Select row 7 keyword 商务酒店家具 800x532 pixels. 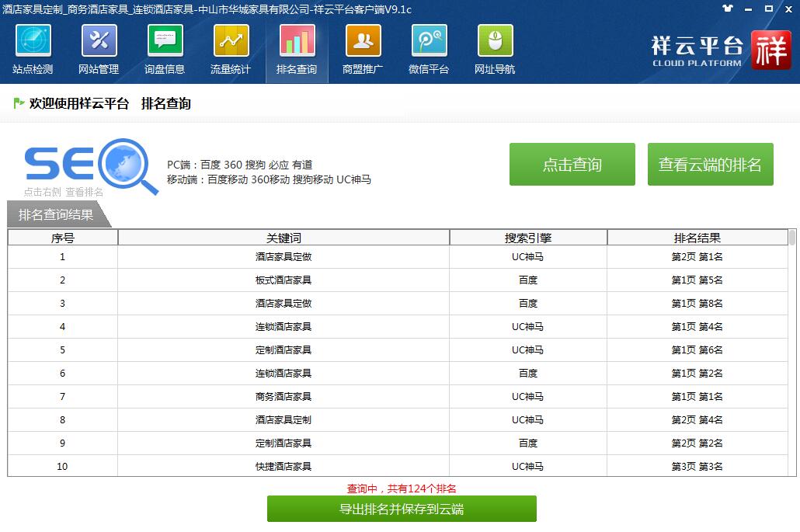(283, 397)
